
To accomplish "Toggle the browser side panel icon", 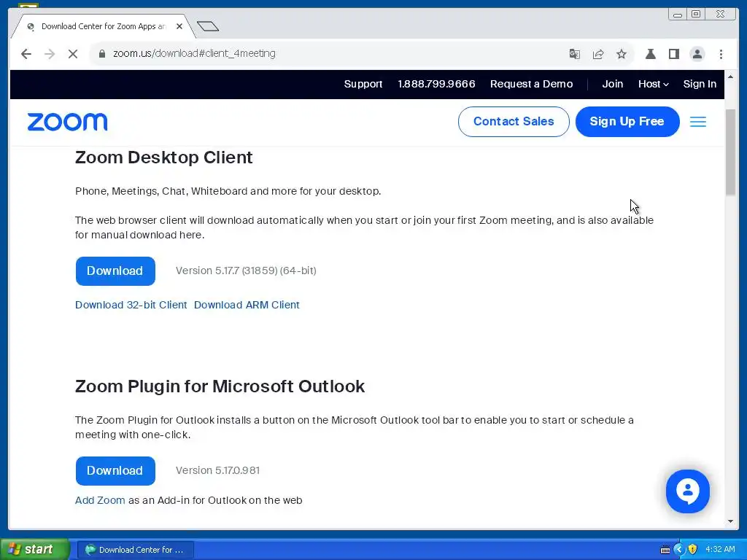I will (673, 54).
